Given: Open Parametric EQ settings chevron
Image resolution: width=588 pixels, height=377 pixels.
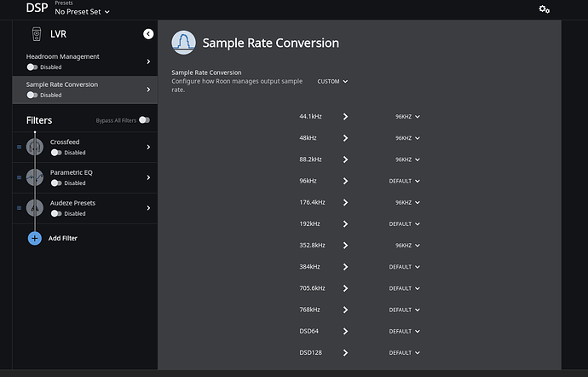Looking at the screenshot, I should [x=148, y=177].
